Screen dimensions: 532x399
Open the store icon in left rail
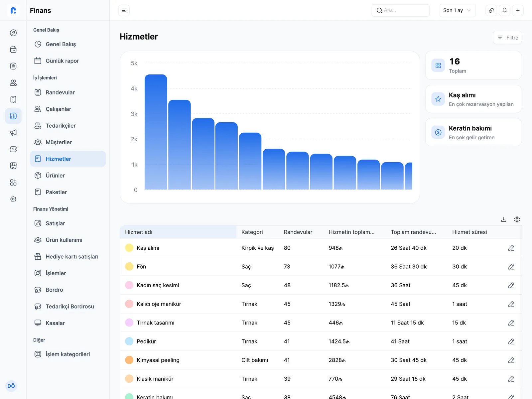pos(13,166)
